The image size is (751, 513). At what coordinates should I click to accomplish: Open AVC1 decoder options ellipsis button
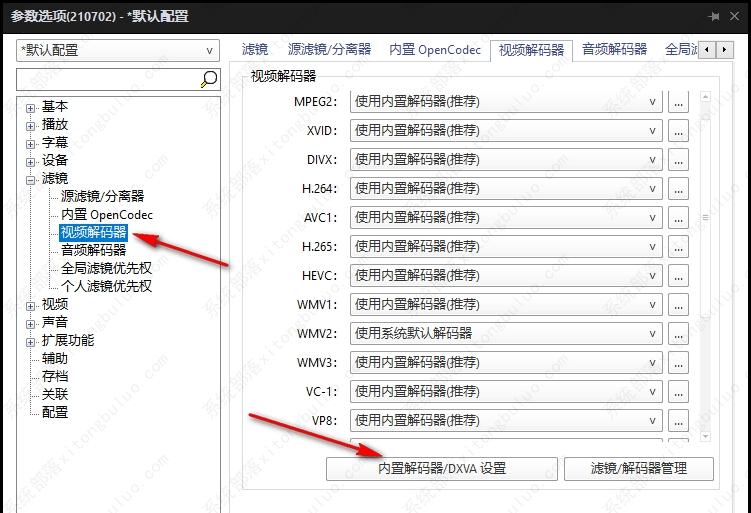point(678,218)
